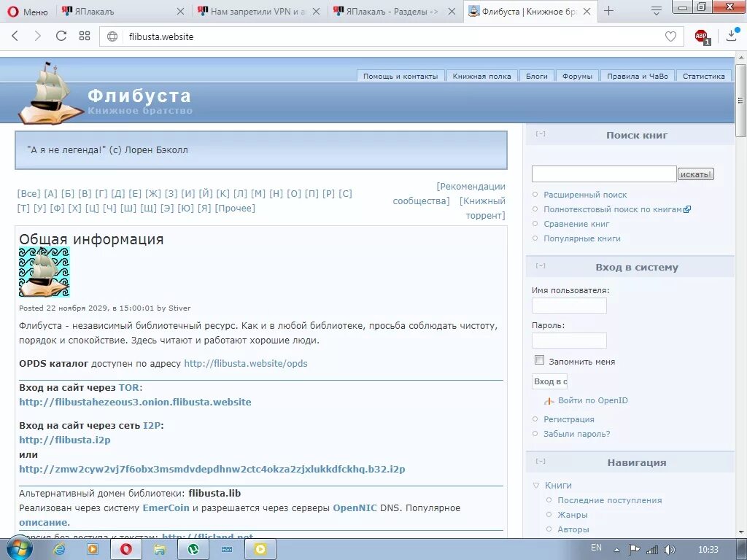Image resolution: width=747 pixels, height=560 pixels.
Task: Open 'Расширенный поиск' link
Action: pyautogui.click(x=585, y=195)
